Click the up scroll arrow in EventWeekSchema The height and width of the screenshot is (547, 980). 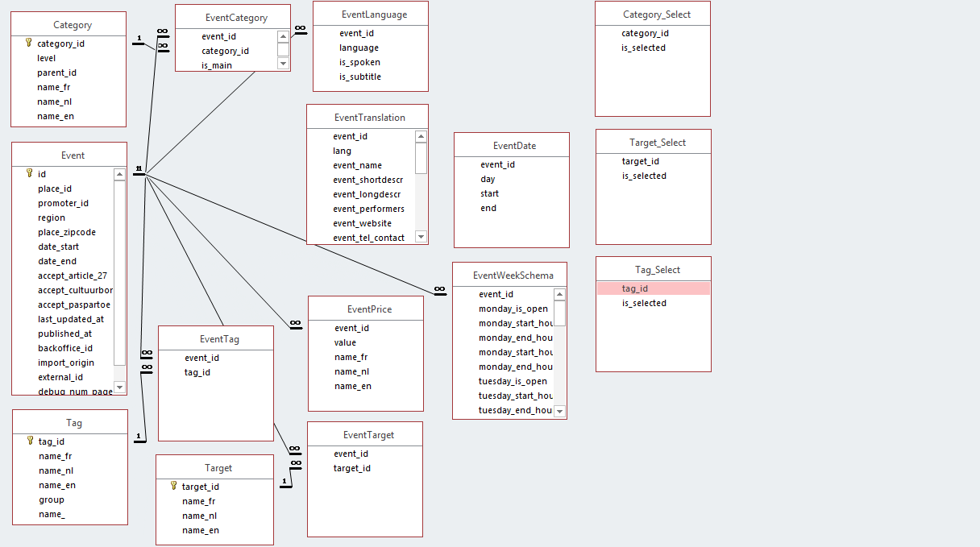[560, 295]
